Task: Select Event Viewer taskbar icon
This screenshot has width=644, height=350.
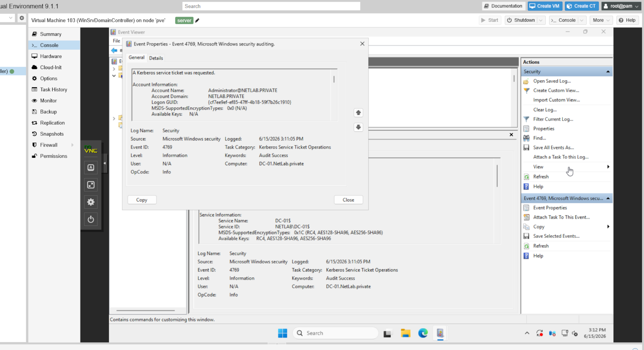Action: [440, 333]
